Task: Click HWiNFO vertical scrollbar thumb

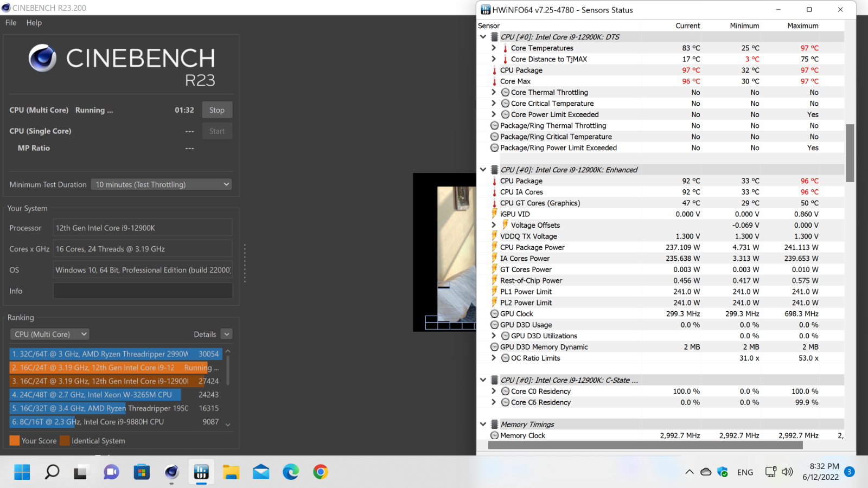Action: 850,153
